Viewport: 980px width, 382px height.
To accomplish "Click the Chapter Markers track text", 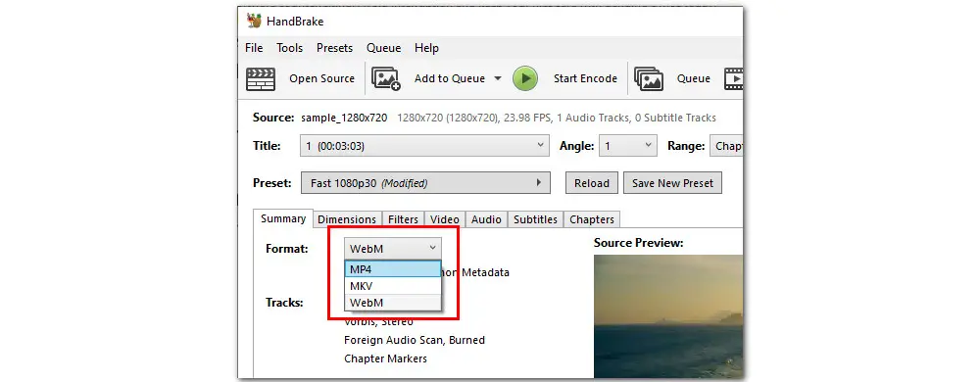I will pyautogui.click(x=385, y=358).
